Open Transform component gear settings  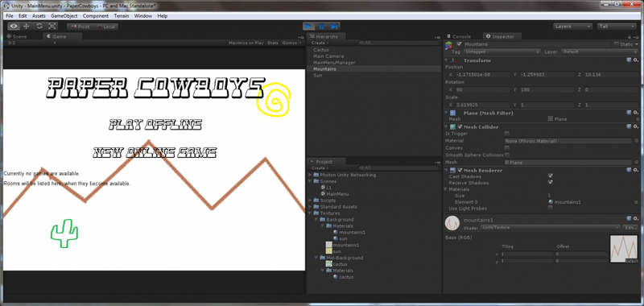635,60
